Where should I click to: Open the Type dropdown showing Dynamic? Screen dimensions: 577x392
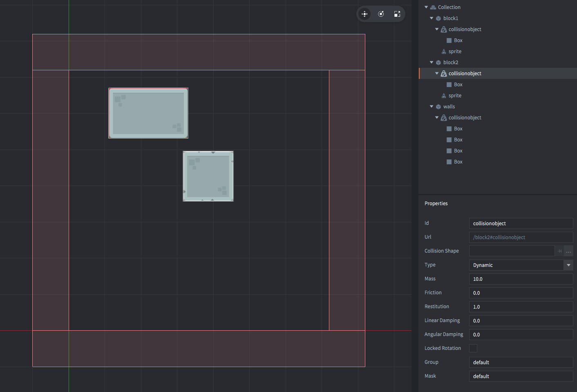[x=568, y=265]
